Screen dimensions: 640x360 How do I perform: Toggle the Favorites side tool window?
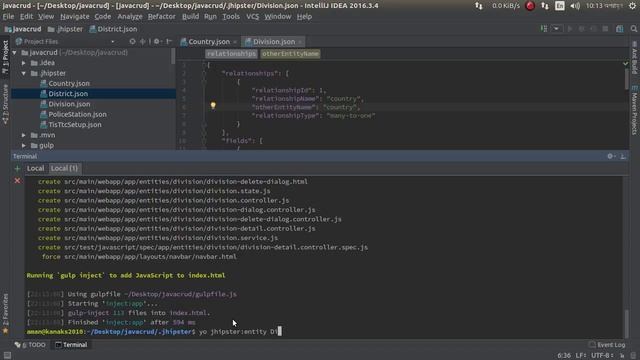(5, 313)
